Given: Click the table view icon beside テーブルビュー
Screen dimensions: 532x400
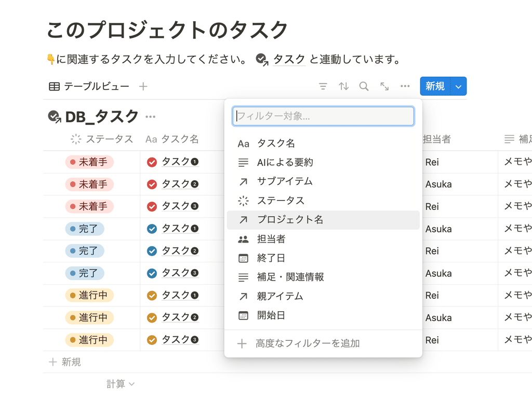Looking at the screenshot, I should (54, 87).
